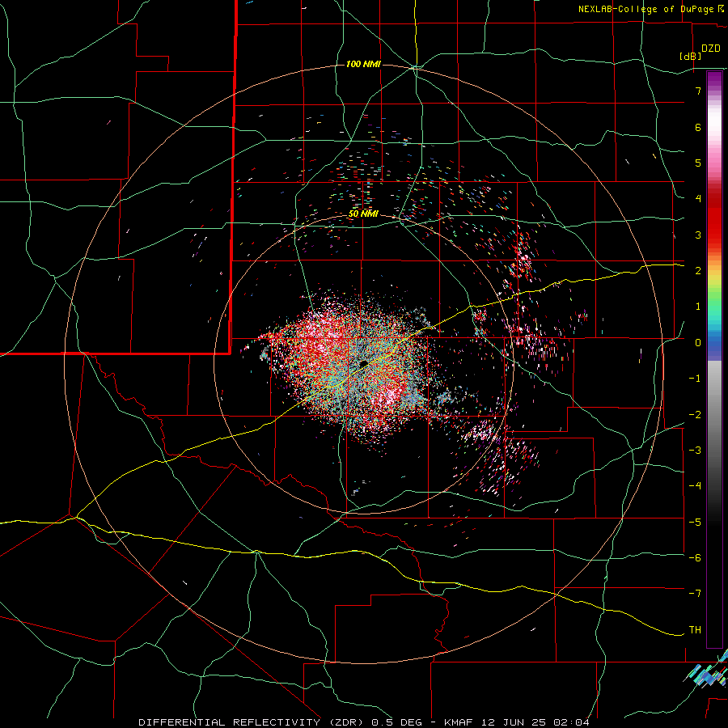This screenshot has width=728, height=728.
Task: Click the -7 dB scale value
Action: tap(695, 594)
